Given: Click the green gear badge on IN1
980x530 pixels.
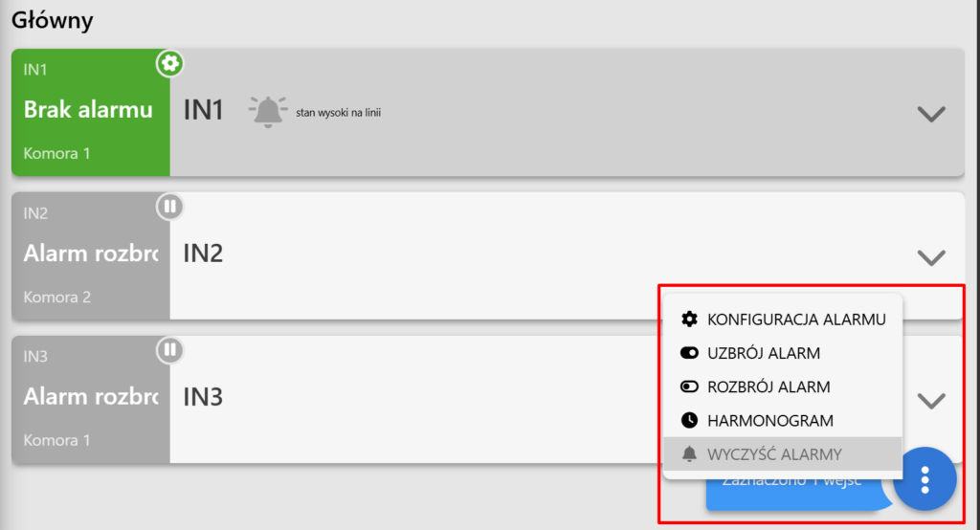Looking at the screenshot, I should click(x=169, y=64).
